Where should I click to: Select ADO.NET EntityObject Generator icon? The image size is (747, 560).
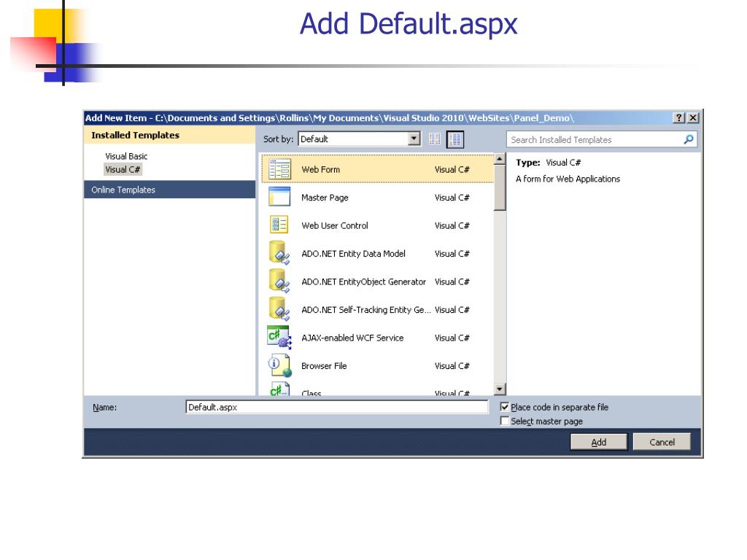point(279,281)
